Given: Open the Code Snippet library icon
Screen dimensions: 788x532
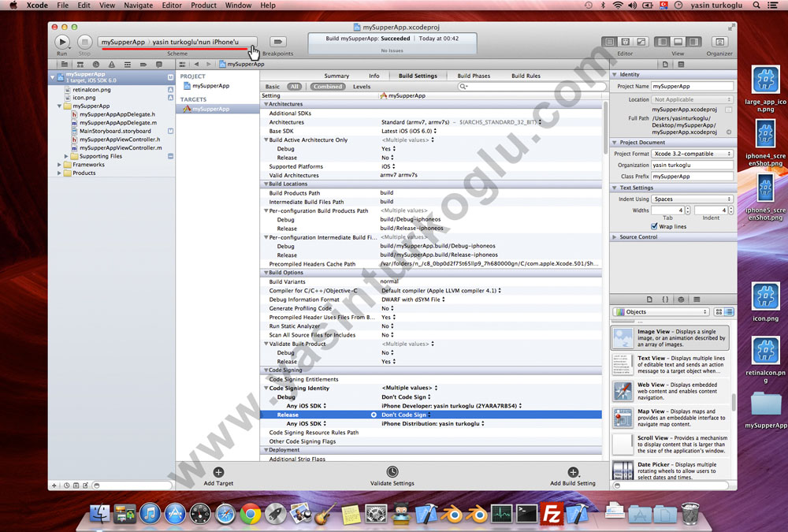Looking at the screenshot, I should (665, 299).
